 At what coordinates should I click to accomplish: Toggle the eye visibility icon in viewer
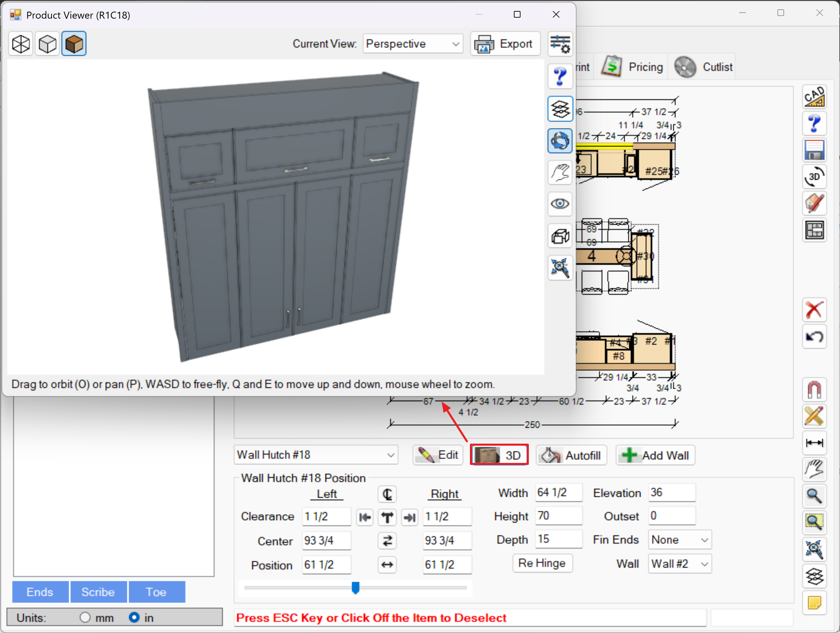560,204
